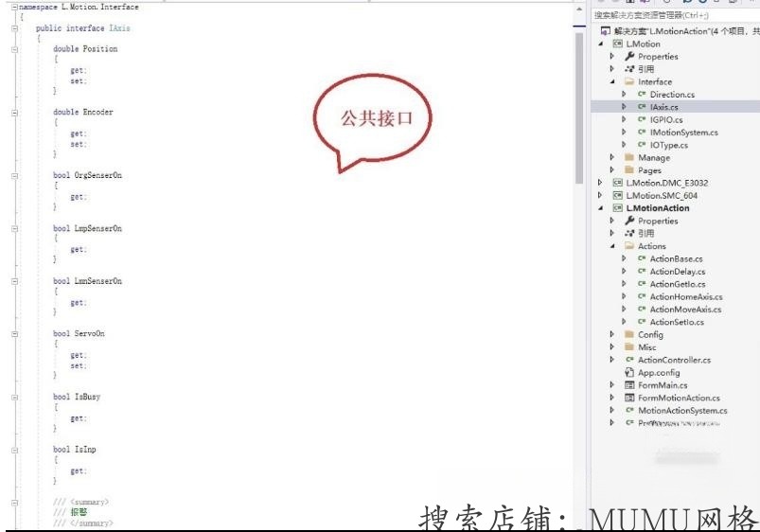Collapse the double Encoder property block
The height and width of the screenshot is (532, 760).
(x=14, y=113)
